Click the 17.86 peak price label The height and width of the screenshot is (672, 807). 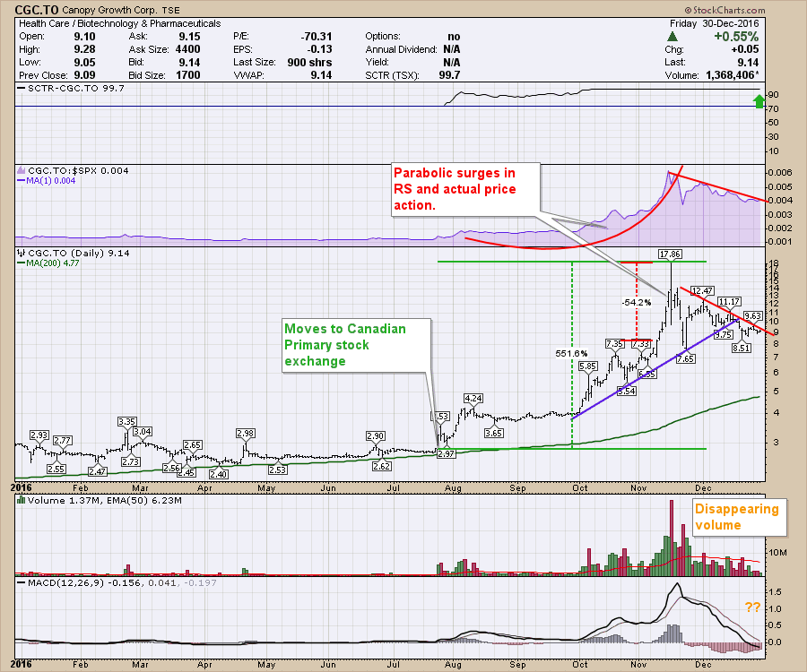click(670, 254)
